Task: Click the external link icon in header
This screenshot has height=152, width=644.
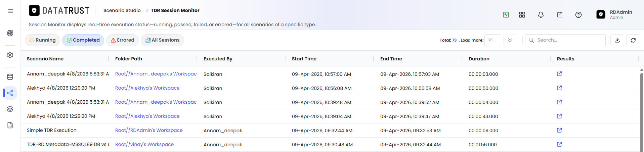Action: coord(560,15)
